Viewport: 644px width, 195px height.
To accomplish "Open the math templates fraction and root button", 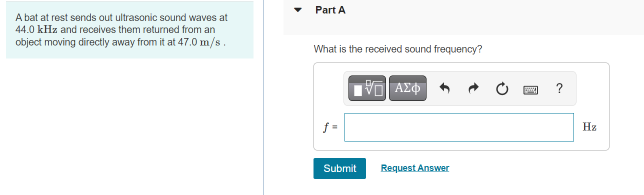I will pos(367,88).
